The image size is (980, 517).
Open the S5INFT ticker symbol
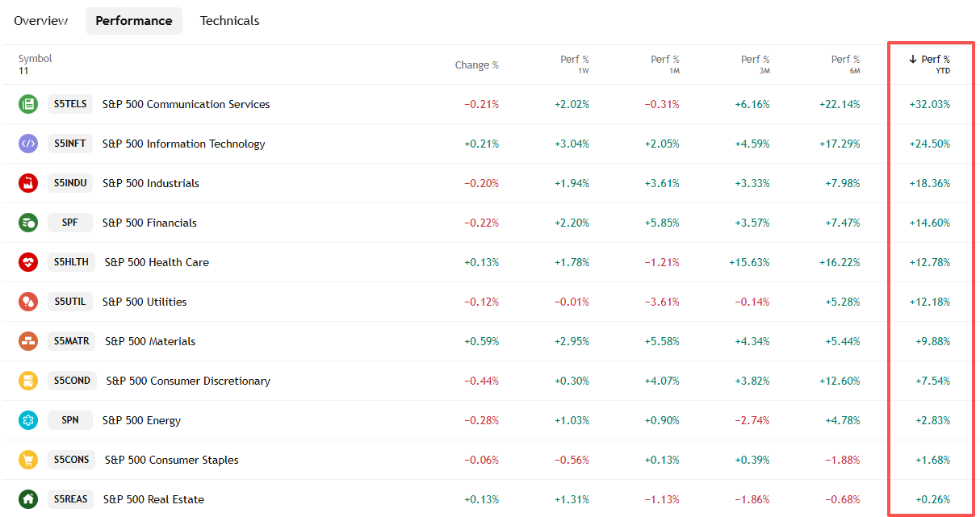coord(70,144)
